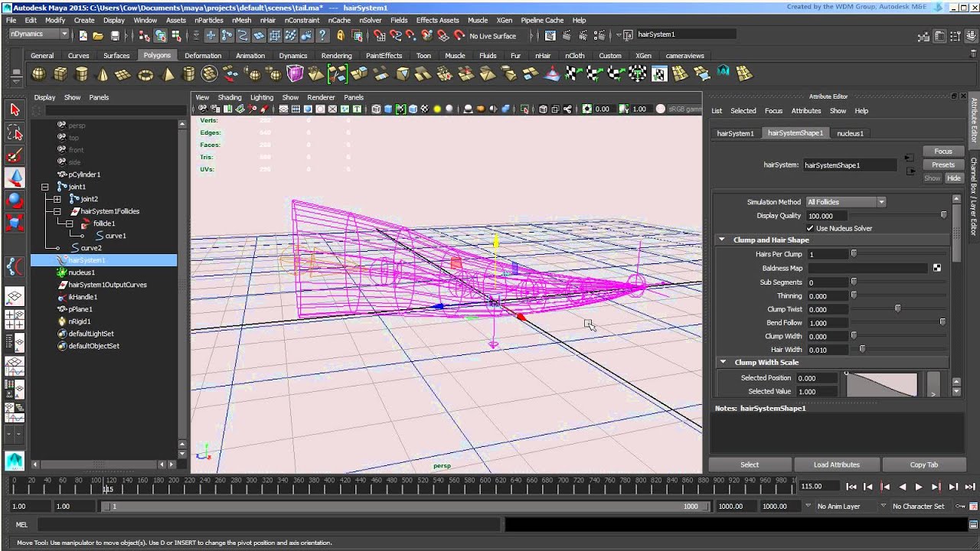Click the Load Attributes button
Screen dimensions: 980x551
click(x=836, y=465)
